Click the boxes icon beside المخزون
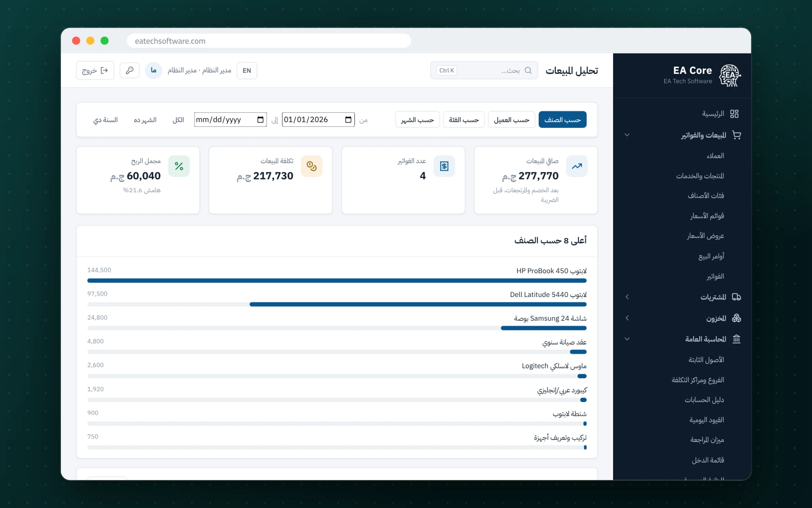812x508 pixels. point(736,318)
